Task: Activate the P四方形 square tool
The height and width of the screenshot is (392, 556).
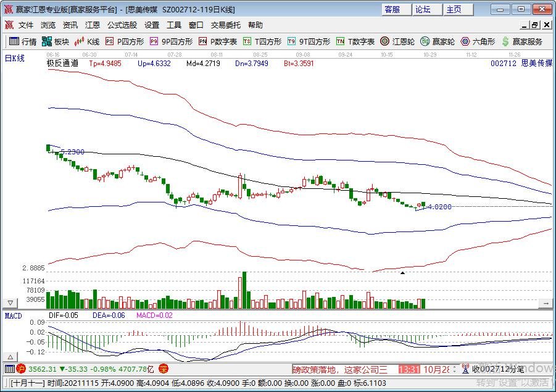Action: point(124,41)
